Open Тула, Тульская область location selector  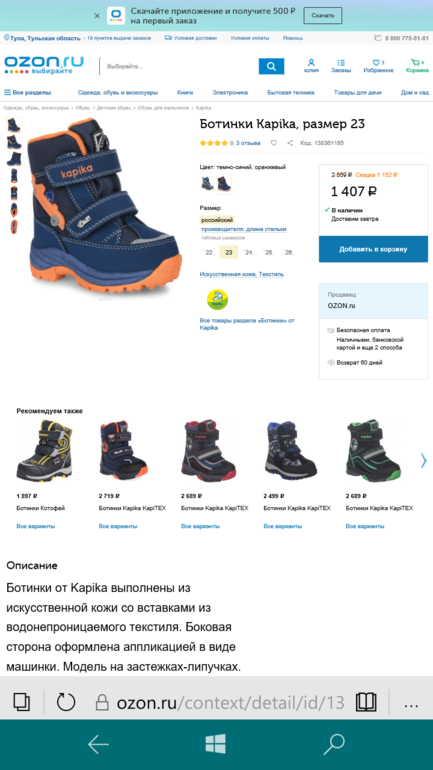42,38
